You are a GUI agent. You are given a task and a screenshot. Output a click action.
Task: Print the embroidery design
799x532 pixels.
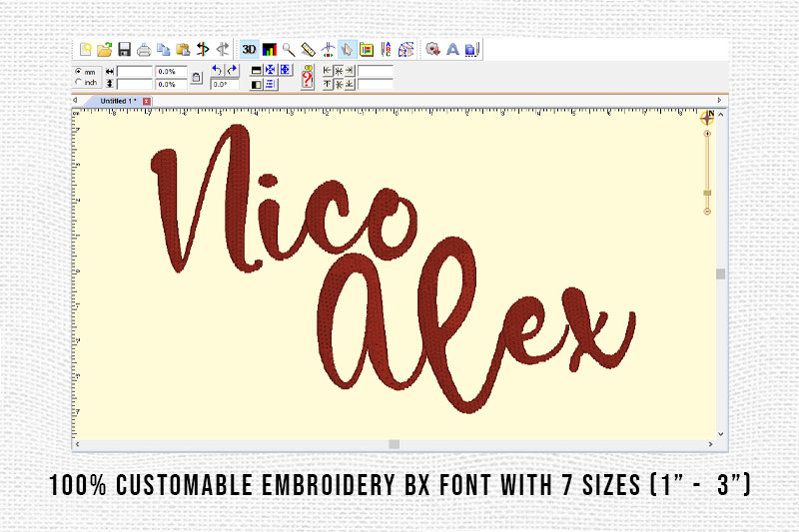click(x=144, y=50)
